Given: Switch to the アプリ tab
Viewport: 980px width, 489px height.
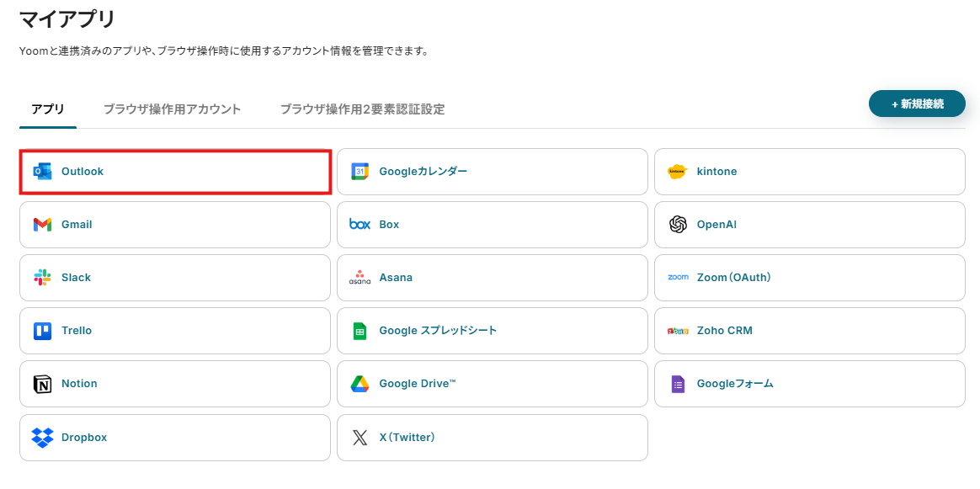Looking at the screenshot, I should pos(48,109).
